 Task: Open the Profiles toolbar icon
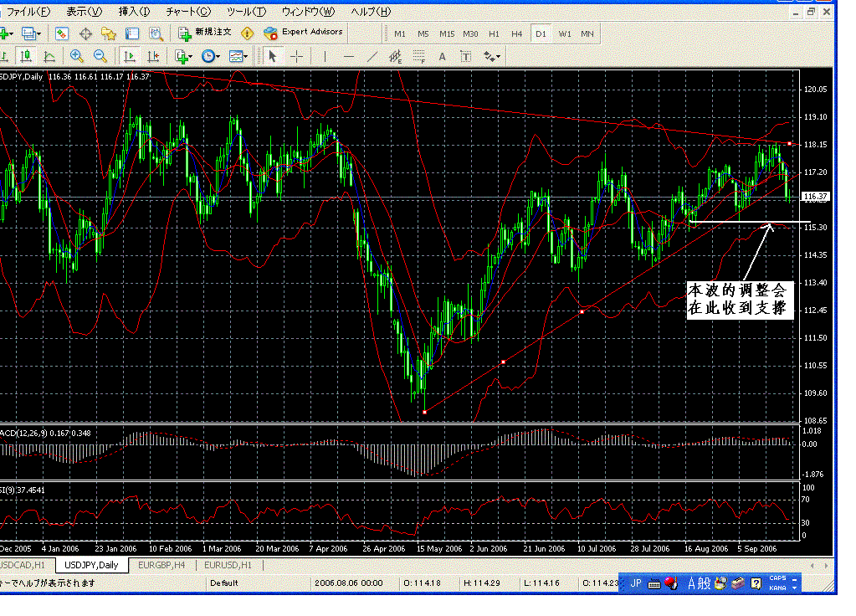[31, 33]
